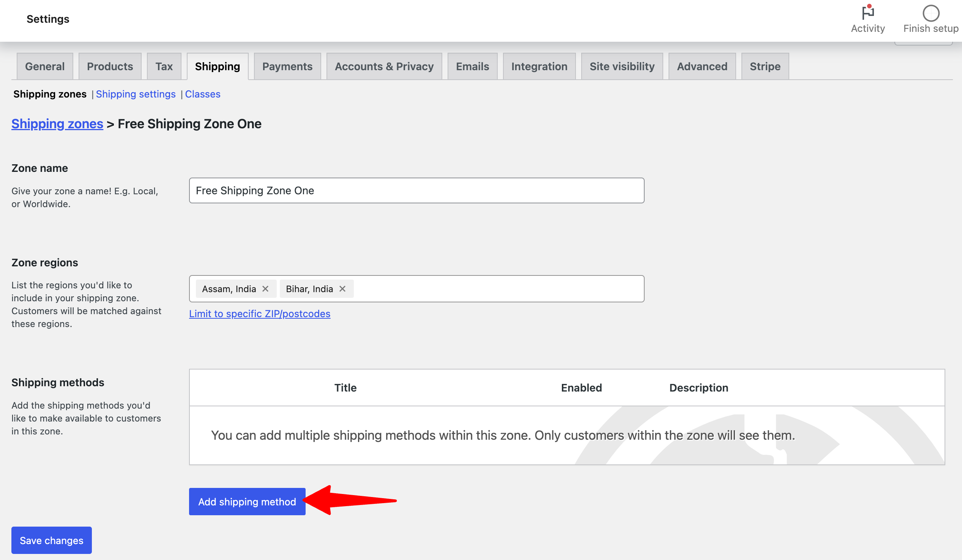
Task: Open Shipping zones link
Action: pyautogui.click(x=57, y=123)
